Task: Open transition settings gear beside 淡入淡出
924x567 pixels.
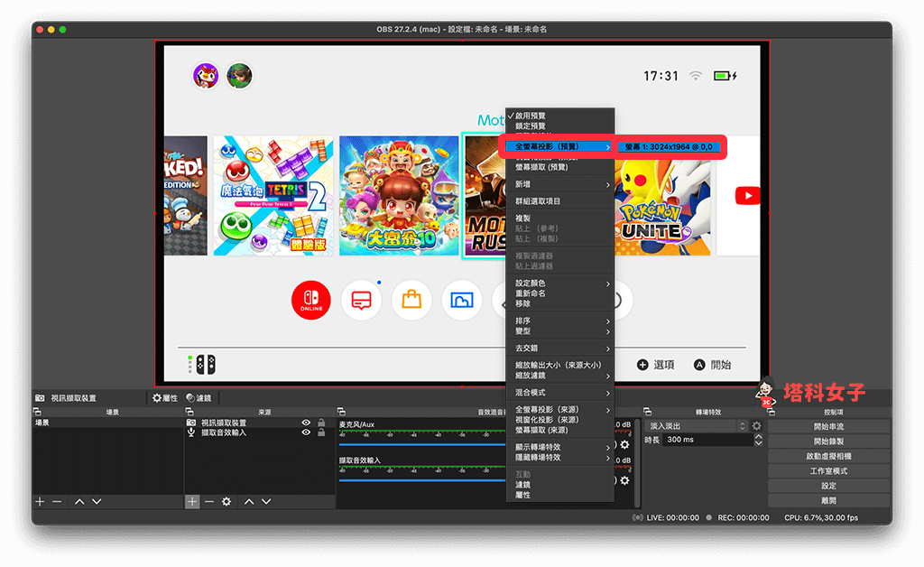Action: (757, 426)
